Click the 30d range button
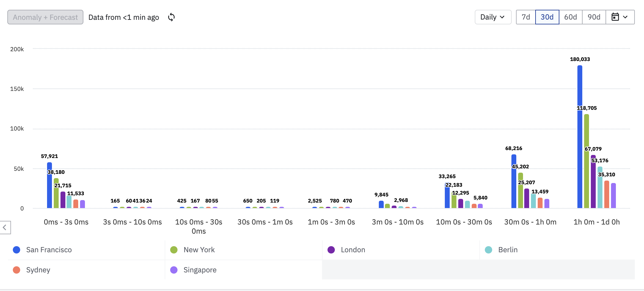Screen dimensions: 644x291 pyautogui.click(x=547, y=17)
